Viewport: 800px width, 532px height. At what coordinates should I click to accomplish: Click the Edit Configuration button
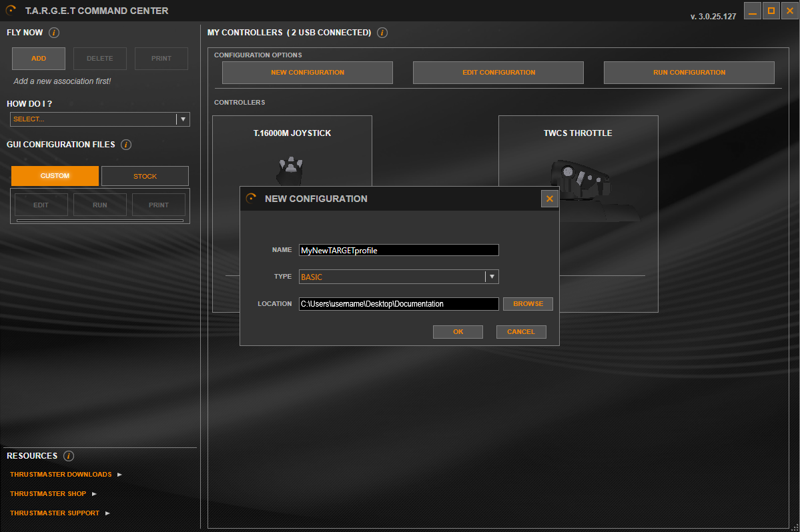pyautogui.click(x=498, y=73)
